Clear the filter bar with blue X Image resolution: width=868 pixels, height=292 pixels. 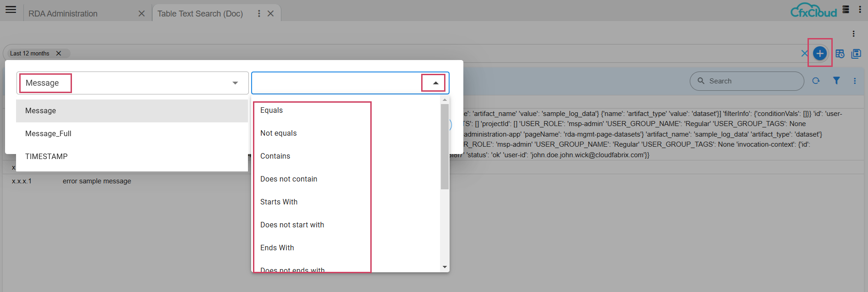pos(804,53)
